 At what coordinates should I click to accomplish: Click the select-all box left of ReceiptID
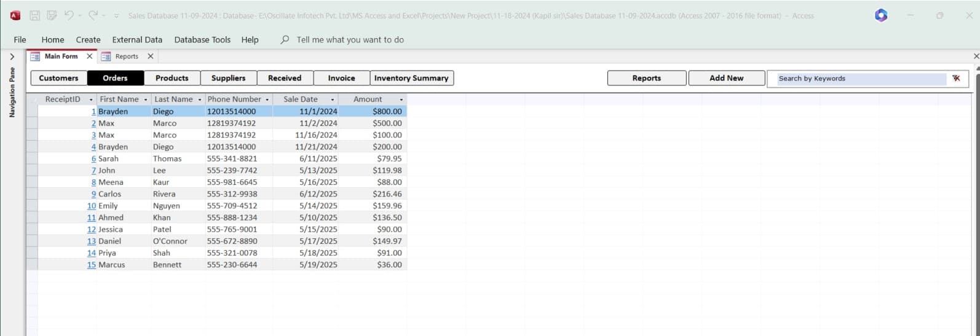point(32,100)
